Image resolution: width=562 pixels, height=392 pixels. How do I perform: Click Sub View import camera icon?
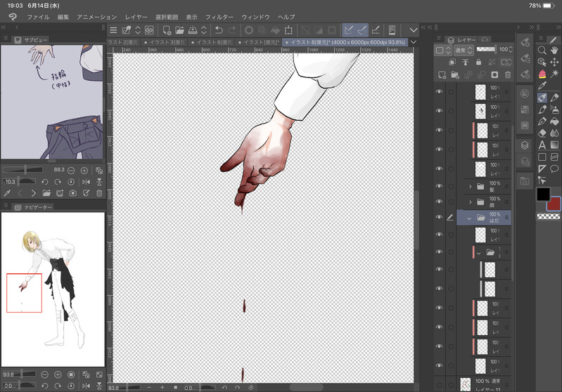(72, 193)
